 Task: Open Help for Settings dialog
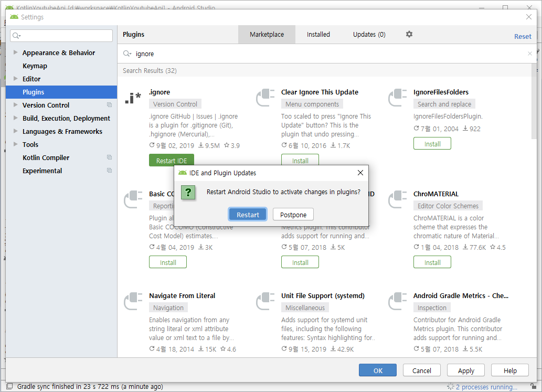pos(510,370)
